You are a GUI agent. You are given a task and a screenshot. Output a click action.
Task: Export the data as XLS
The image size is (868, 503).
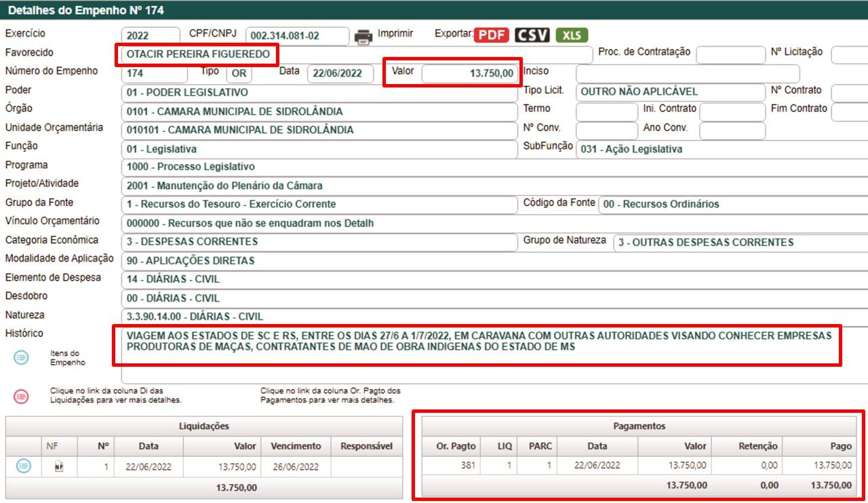coord(572,35)
